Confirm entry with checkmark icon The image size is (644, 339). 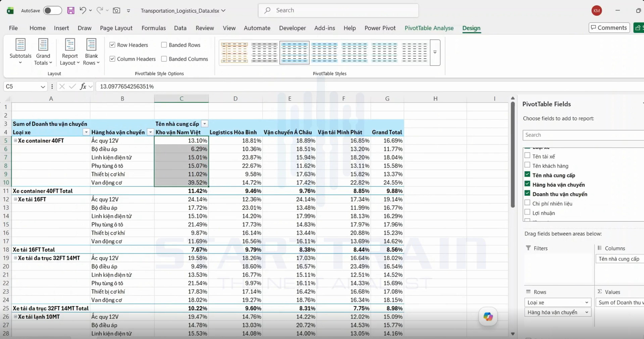(72, 86)
